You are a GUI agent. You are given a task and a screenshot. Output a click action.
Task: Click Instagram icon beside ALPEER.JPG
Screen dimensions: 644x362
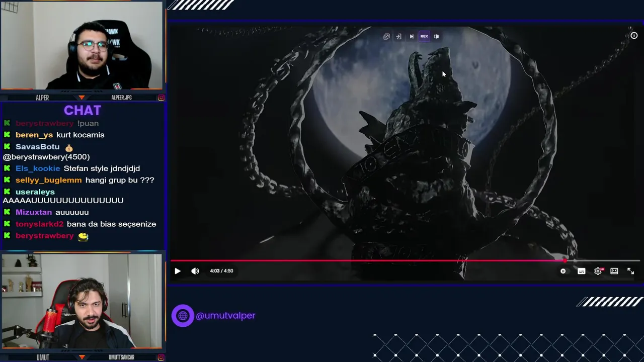coord(161,98)
